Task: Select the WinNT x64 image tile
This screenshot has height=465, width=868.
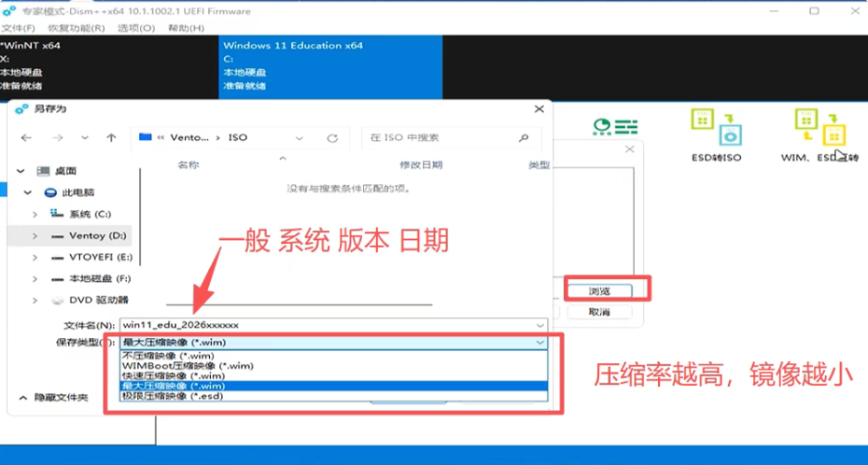Action: pos(109,67)
